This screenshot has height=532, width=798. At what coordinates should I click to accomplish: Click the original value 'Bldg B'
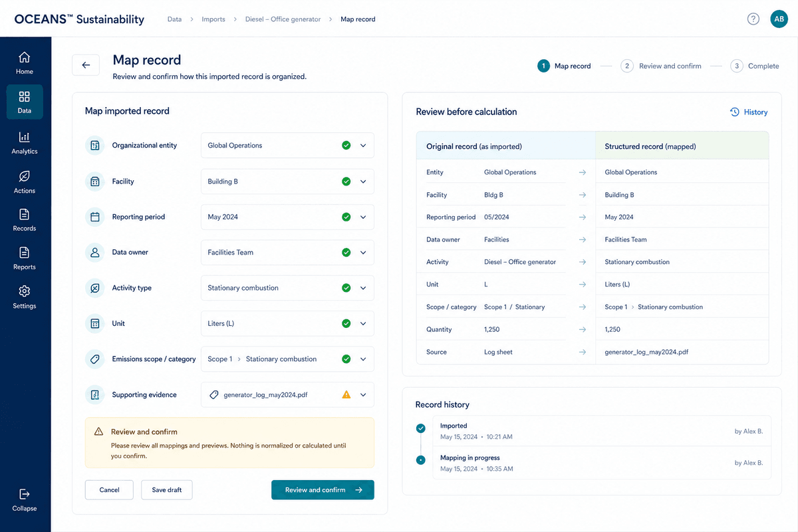493,195
